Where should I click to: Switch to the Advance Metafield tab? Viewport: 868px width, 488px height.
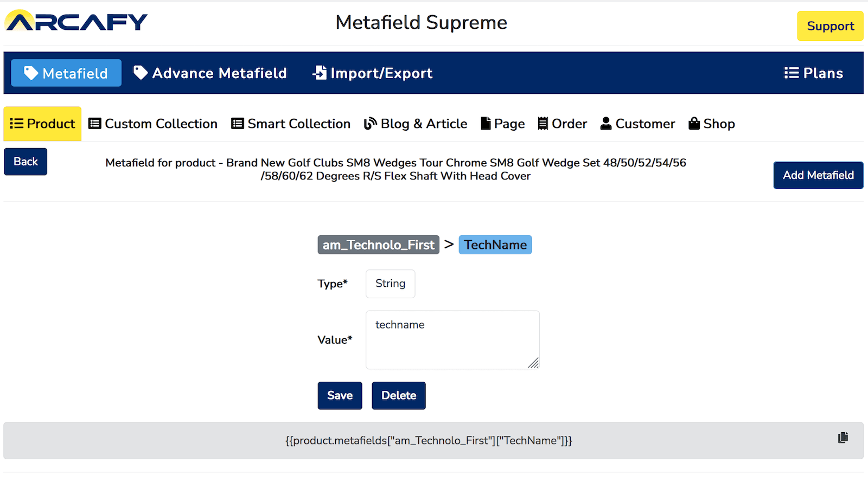point(210,73)
